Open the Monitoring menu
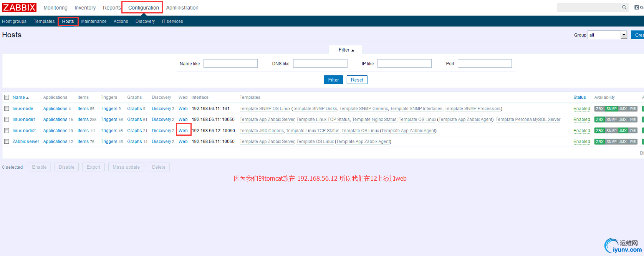This screenshot has width=644, height=256. click(55, 8)
